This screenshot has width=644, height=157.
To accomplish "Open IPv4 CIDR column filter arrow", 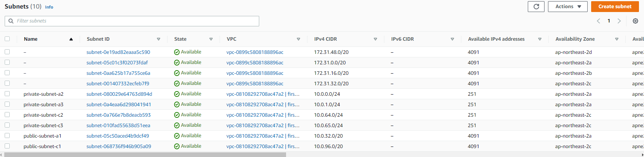I will coord(375,39).
